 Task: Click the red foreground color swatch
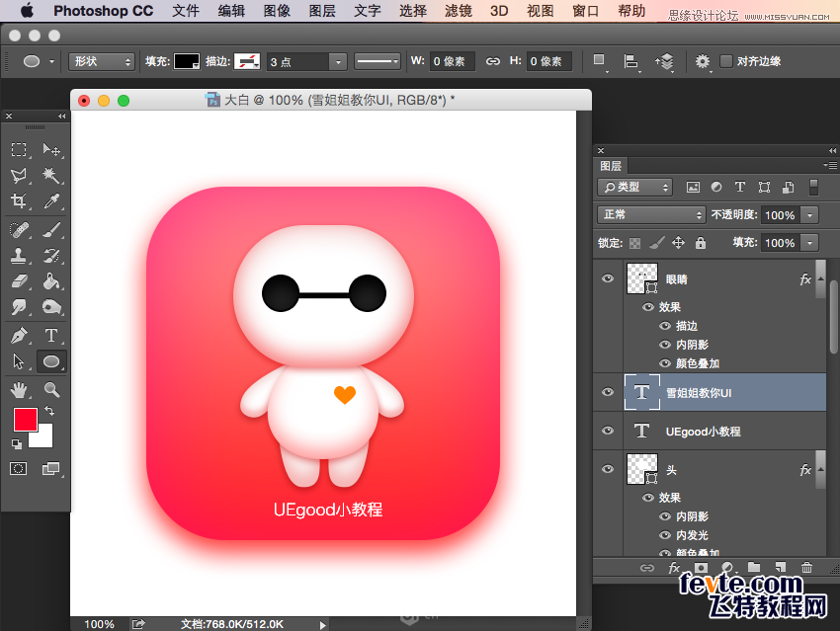pos(25,419)
